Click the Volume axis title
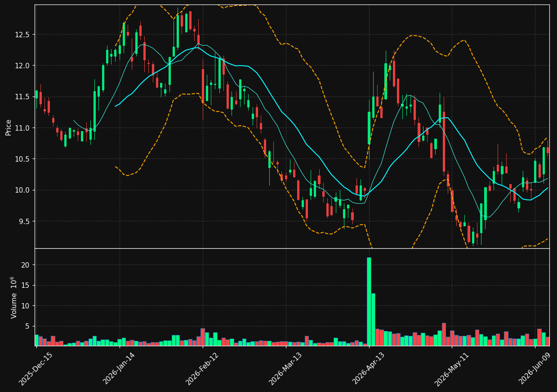557x392 pixels. pyautogui.click(x=13, y=297)
